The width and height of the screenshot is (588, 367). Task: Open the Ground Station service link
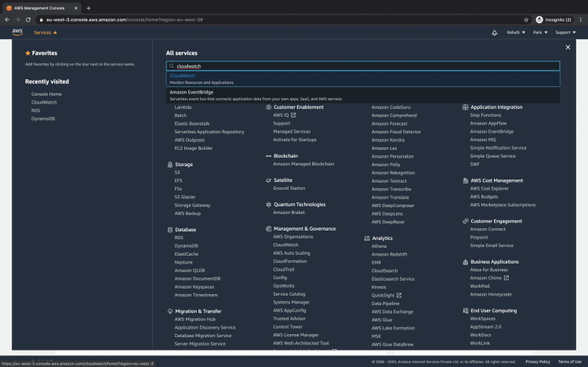click(x=289, y=188)
